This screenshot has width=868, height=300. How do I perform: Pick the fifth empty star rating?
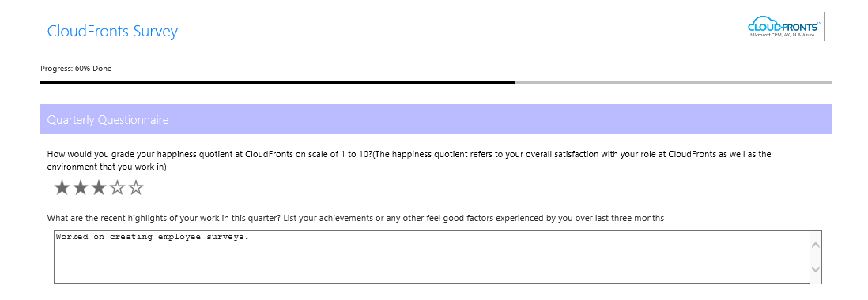coord(136,189)
